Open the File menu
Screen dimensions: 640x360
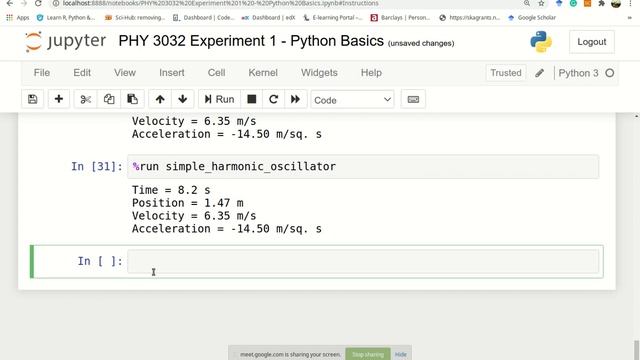pyautogui.click(x=42, y=73)
